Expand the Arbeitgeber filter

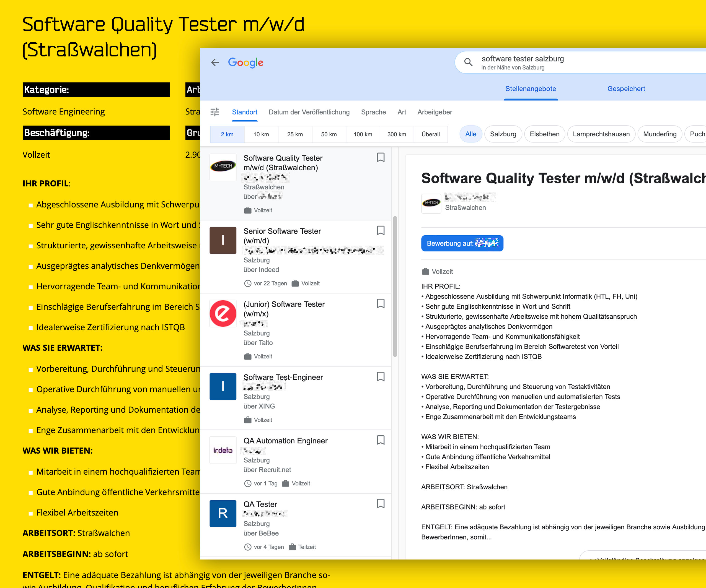434,112
